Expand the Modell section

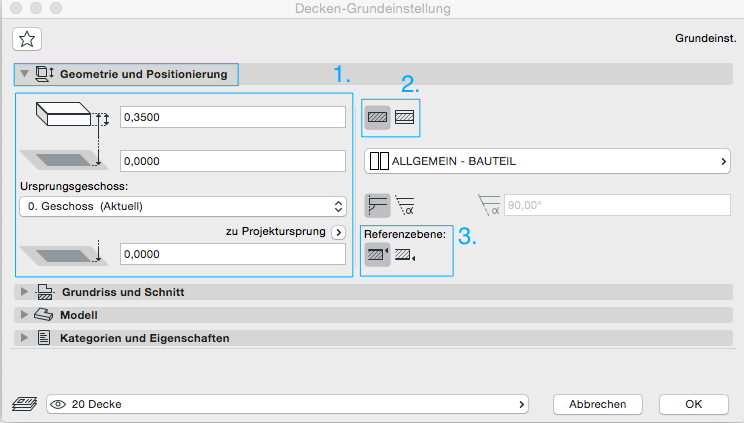pos(25,315)
